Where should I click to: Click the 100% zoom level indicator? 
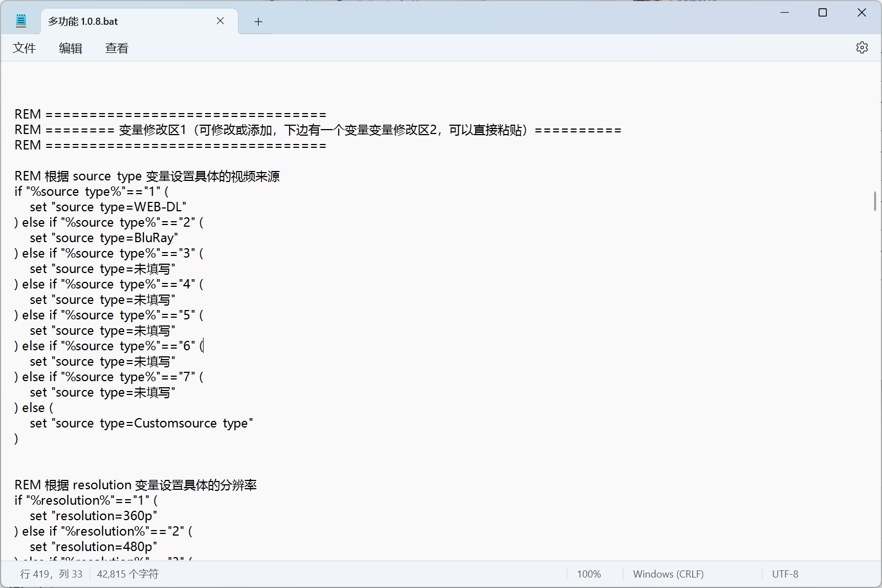pyautogui.click(x=589, y=574)
